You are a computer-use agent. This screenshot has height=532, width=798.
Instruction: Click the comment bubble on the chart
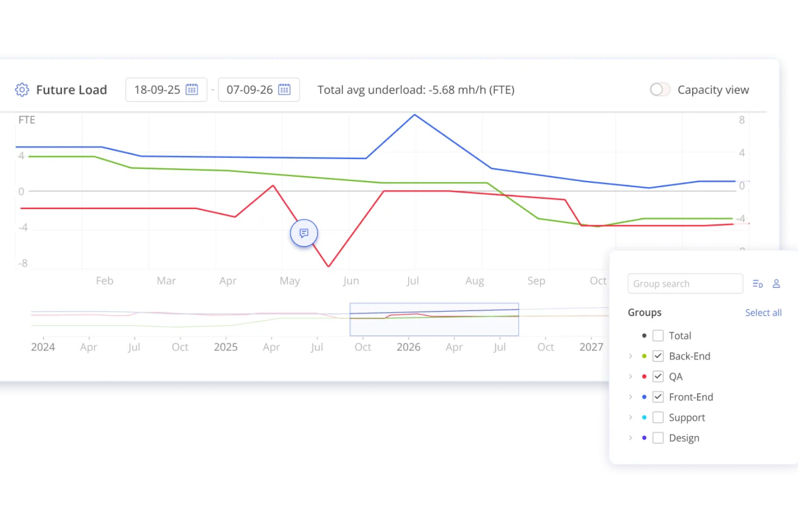(x=304, y=233)
